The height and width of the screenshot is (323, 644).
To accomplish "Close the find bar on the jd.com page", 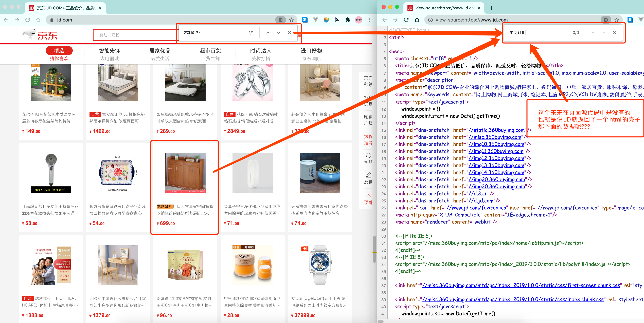I will 289,32.
